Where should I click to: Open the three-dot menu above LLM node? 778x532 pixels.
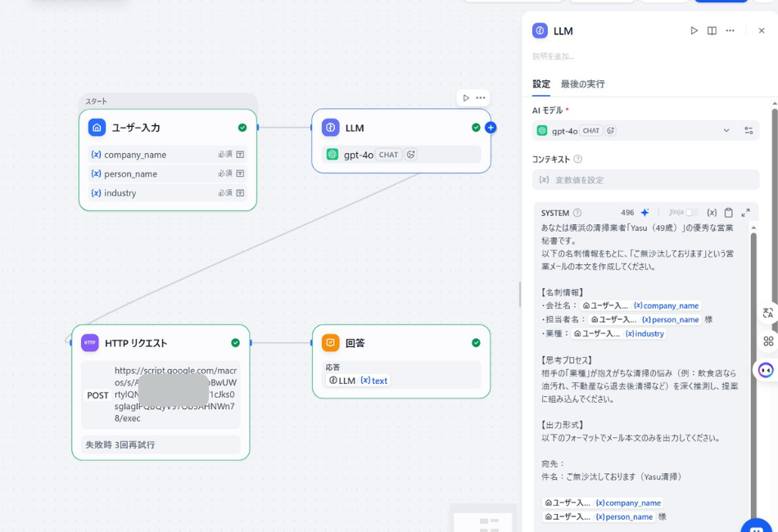(x=481, y=98)
